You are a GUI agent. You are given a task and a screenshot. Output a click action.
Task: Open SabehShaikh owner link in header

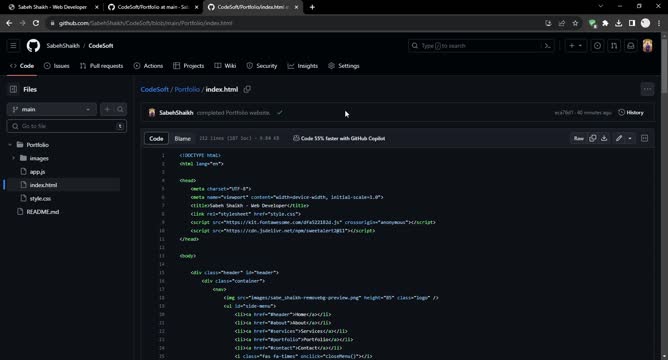63,46
